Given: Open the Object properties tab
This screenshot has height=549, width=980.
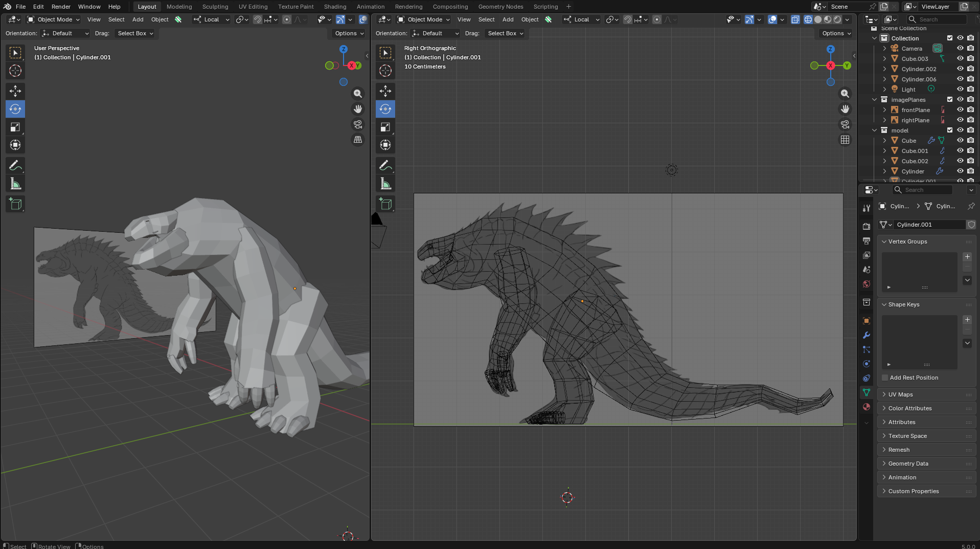Looking at the screenshot, I should (867, 321).
